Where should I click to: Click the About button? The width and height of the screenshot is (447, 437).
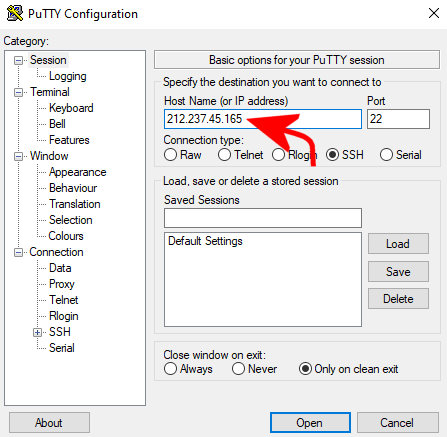point(49,423)
